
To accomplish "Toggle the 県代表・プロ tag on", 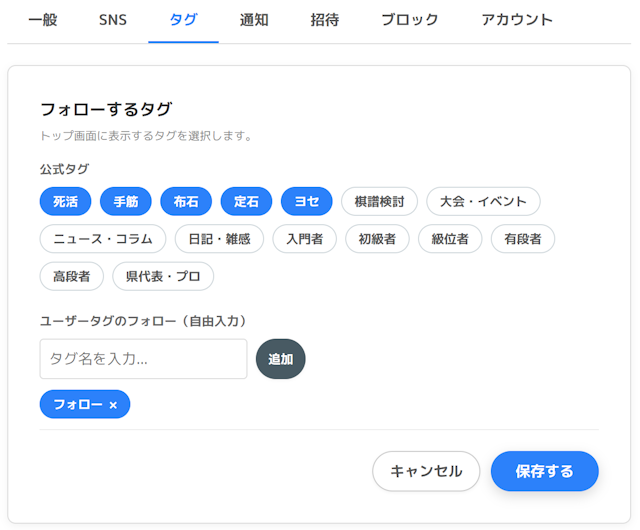I will [163, 276].
